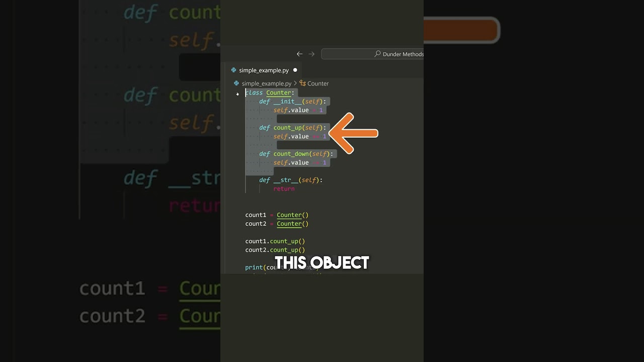
Task: Click the Python icon in the editor tab
Action: tap(233, 70)
